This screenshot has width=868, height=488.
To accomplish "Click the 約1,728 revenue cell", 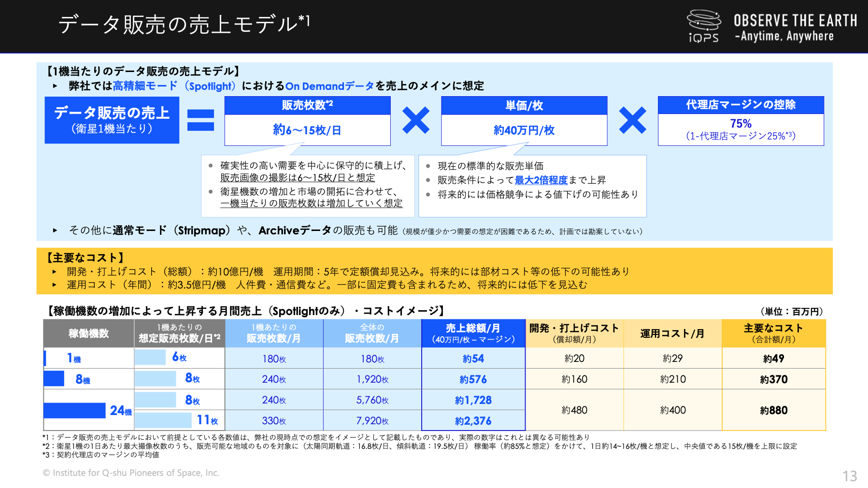I will [x=473, y=400].
